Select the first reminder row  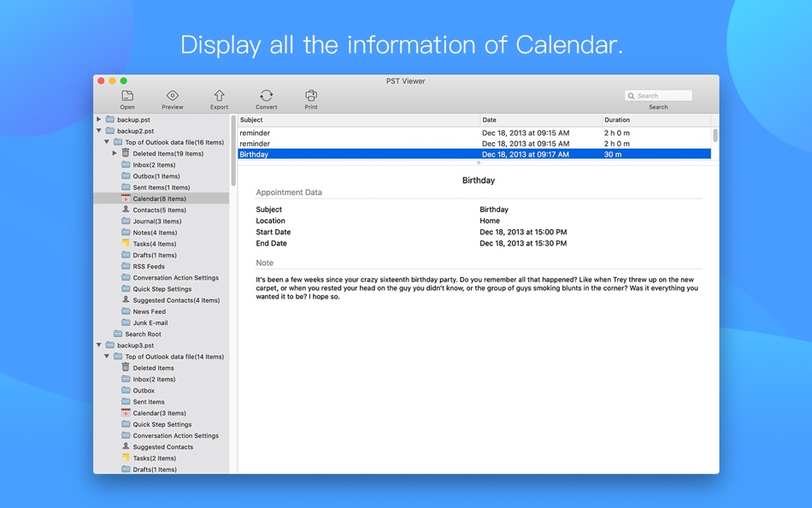point(474,133)
